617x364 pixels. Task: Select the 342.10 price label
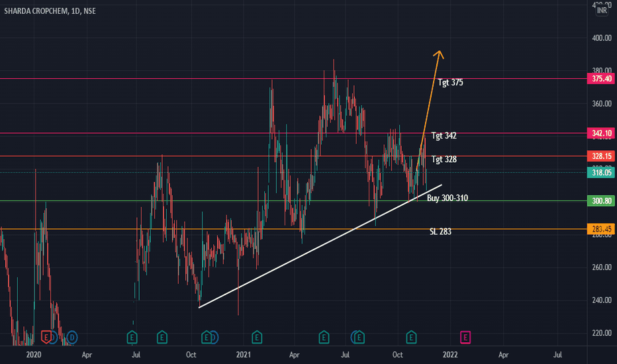click(x=601, y=134)
